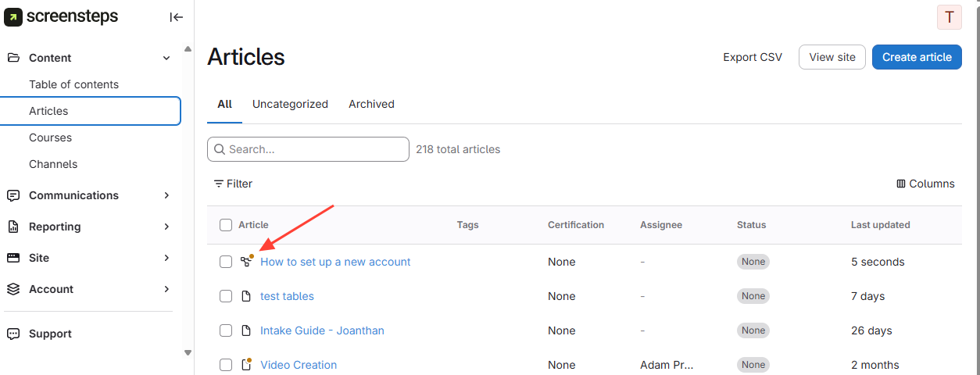Image resolution: width=980 pixels, height=375 pixels.
Task: Check the box for How to set up a new account
Action: [226, 262]
